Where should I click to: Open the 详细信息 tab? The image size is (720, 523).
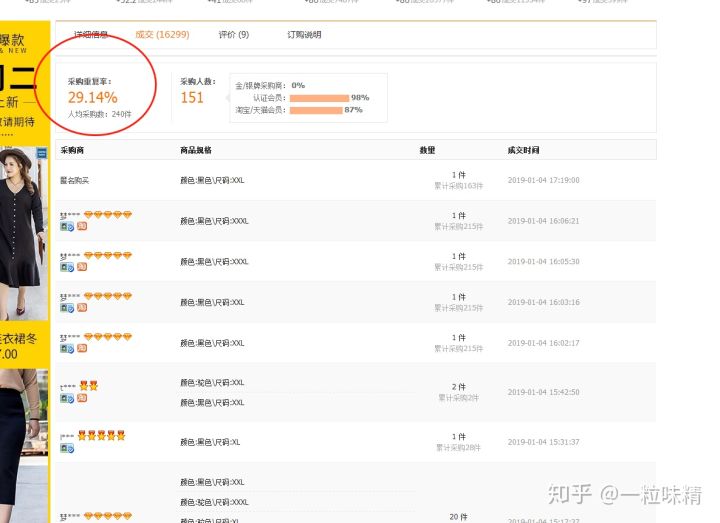91,34
